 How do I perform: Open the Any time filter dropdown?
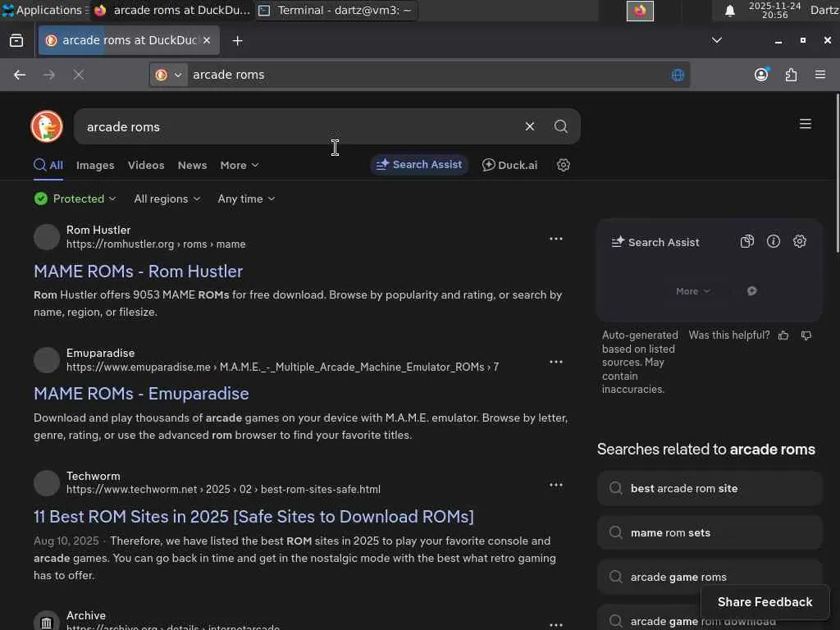246,199
